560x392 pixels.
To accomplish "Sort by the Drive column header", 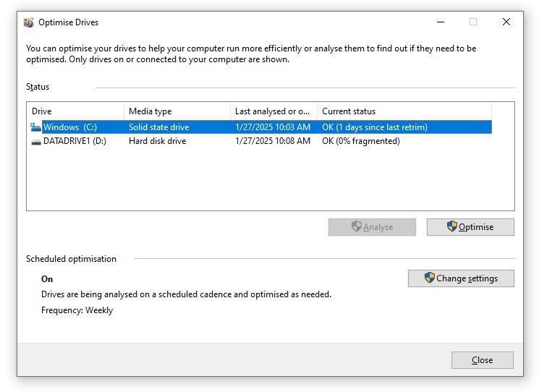I will (75, 111).
